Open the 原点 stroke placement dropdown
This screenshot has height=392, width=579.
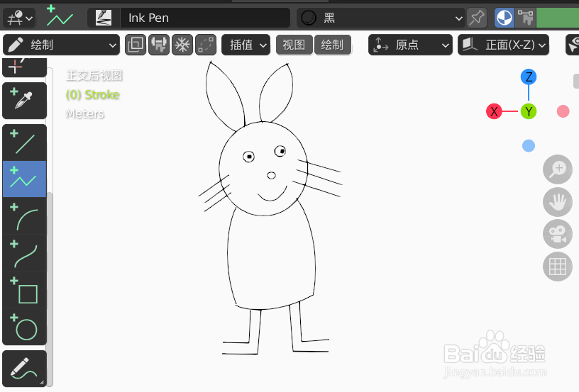coord(410,45)
